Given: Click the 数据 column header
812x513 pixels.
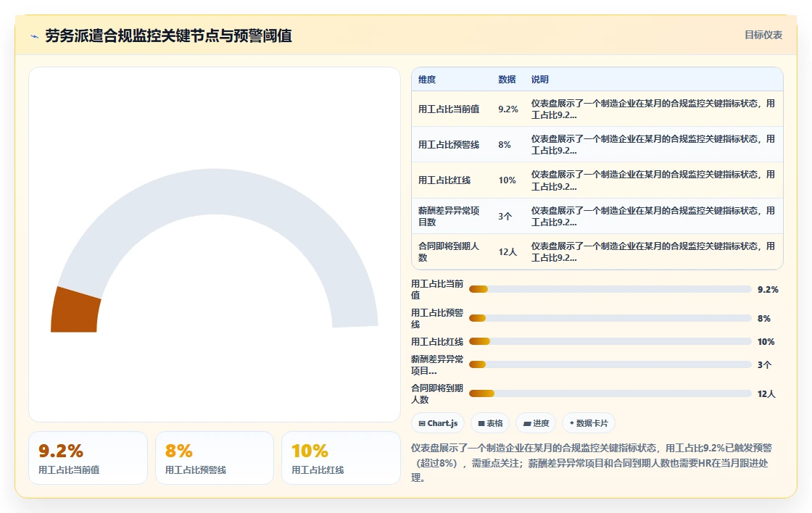Looking at the screenshot, I should pos(507,79).
